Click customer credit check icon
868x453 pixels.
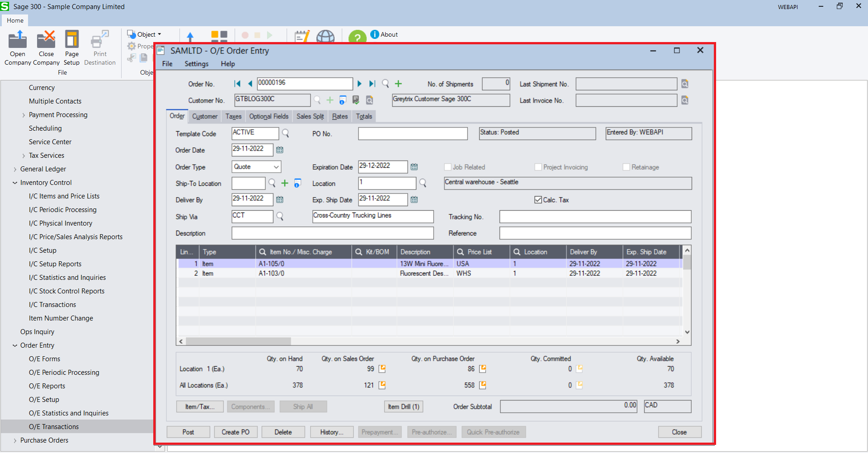tap(356, 100)
